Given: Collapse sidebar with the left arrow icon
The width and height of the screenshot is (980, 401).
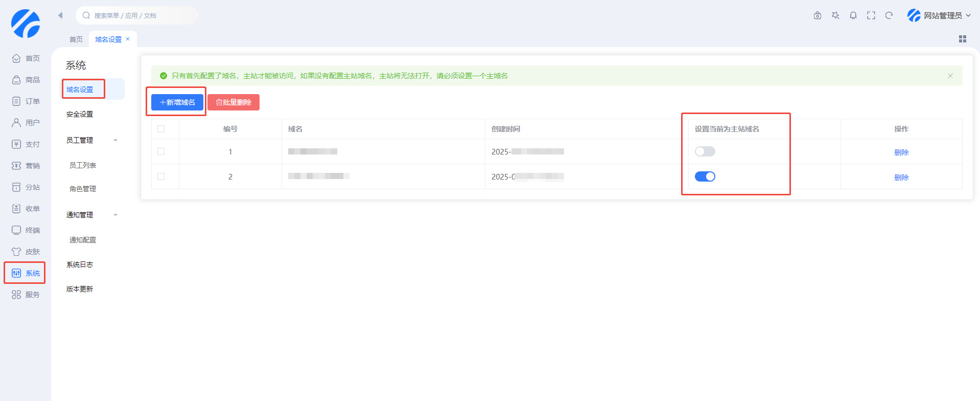Looking at the screenshot, I should (60, 15).
